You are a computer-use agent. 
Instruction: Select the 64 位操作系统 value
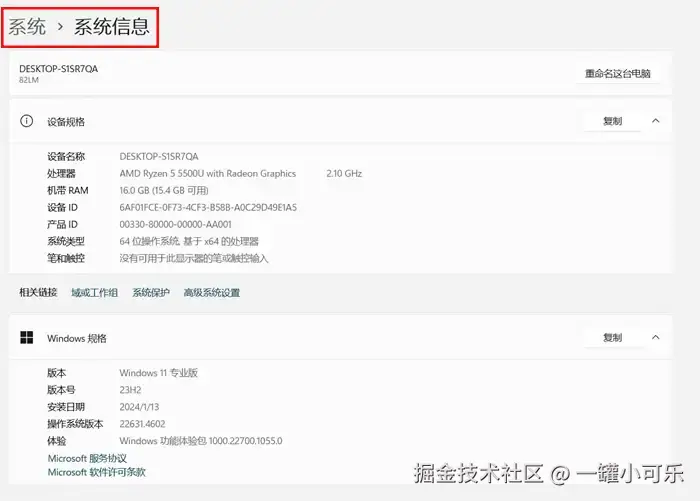189,241
